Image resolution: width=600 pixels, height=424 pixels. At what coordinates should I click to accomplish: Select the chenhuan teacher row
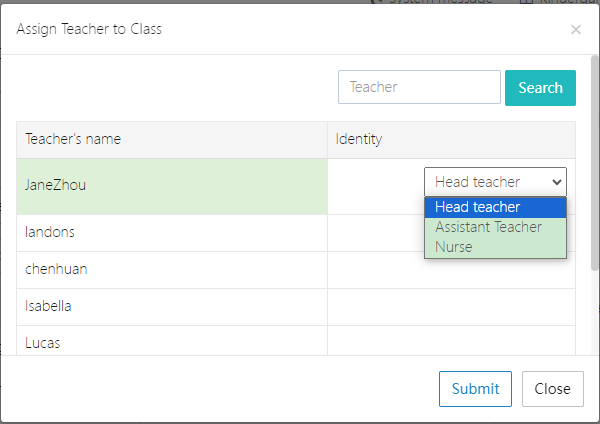pos(171,270)
